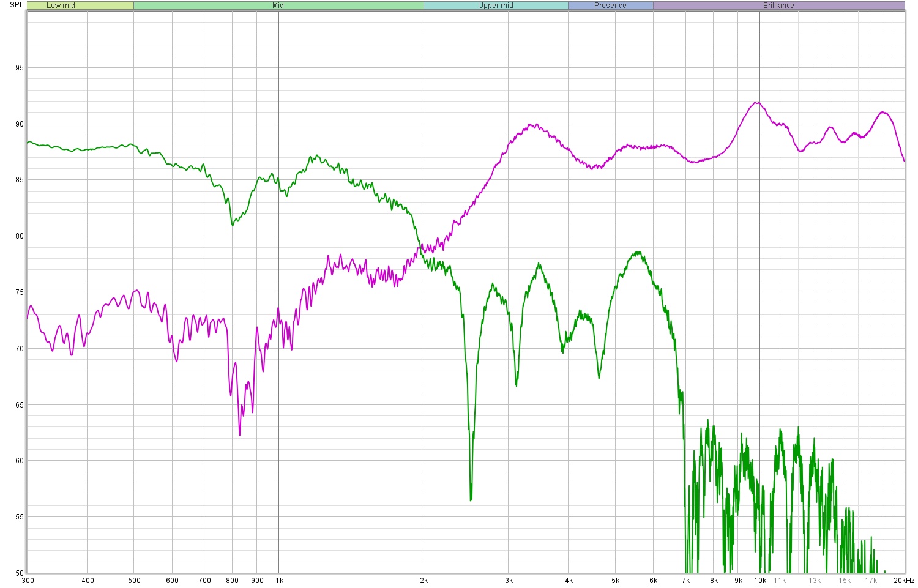This screenshot has width=918, height=588.
Task: Click the 70 value on SPL axis
Action: point(20,349)
